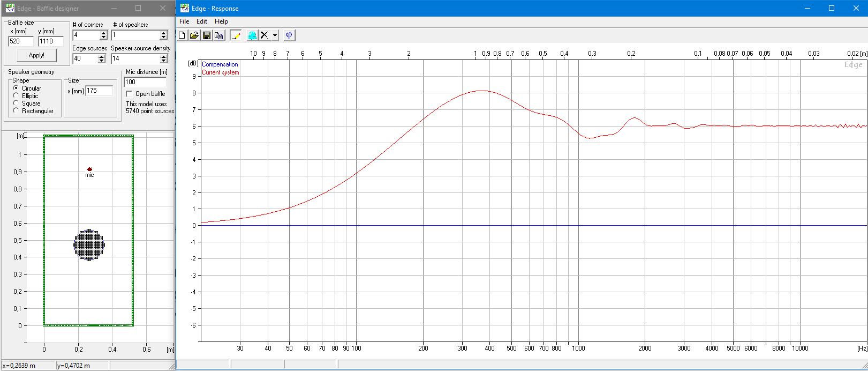Click the Mic distance input field
The image size is (868, 371).
pos(145,82)
